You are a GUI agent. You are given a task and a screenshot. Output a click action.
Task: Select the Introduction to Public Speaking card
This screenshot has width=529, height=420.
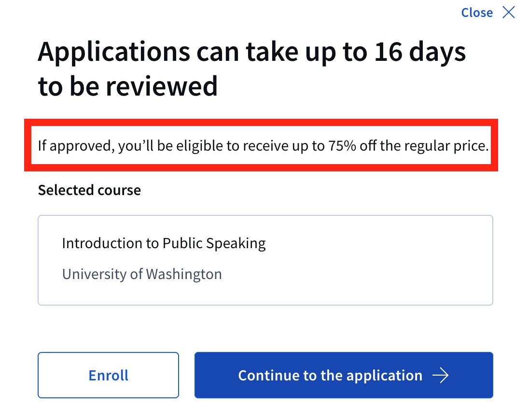(x=265, y=260)
